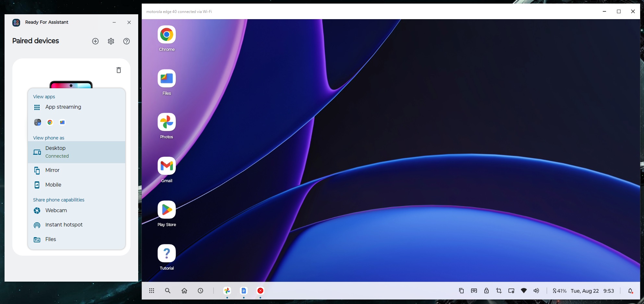Click the crop screenshot icon in tray

[499, 291]
